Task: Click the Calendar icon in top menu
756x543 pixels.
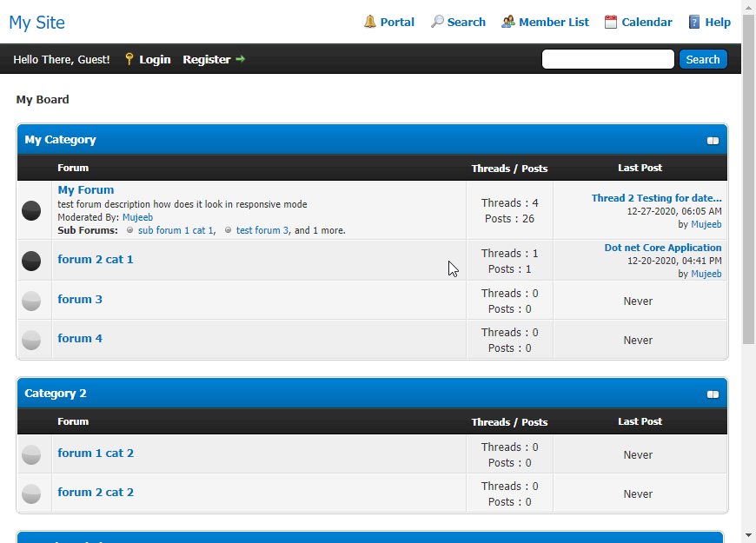Action: pyautogui.click(x=611, y=22)
